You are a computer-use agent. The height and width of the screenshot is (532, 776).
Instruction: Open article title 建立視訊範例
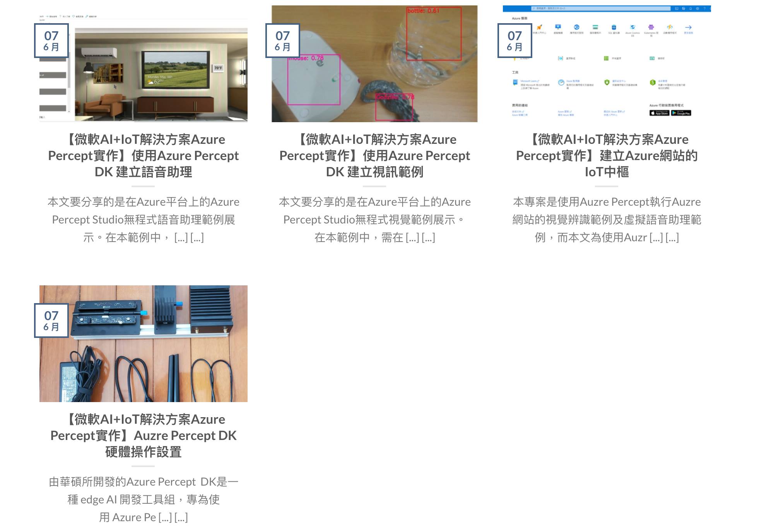click(374, 155)
